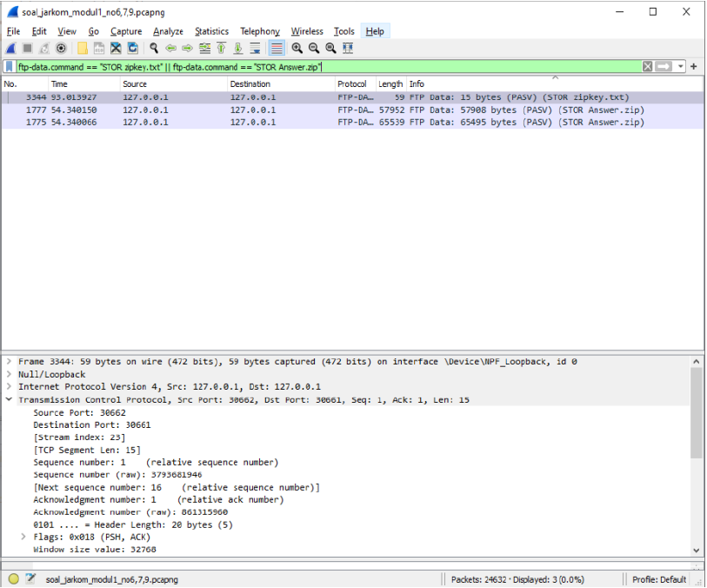
Task: Toggle the display filter bookmark icon
Action: pos(8,66)
